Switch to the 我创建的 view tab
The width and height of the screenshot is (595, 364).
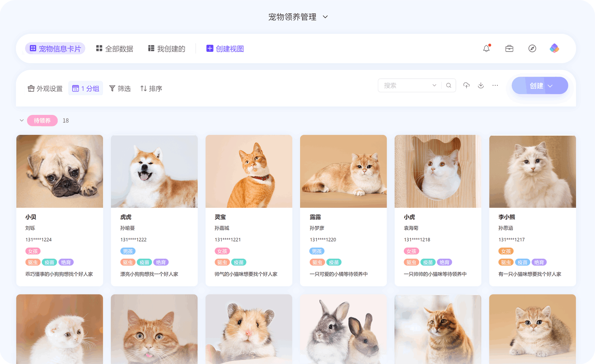click(167, 49)
